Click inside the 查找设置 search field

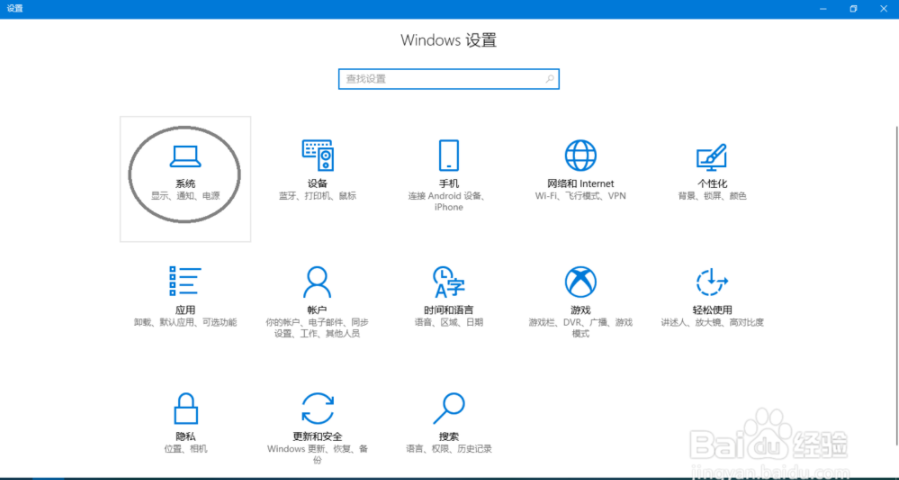448,79
